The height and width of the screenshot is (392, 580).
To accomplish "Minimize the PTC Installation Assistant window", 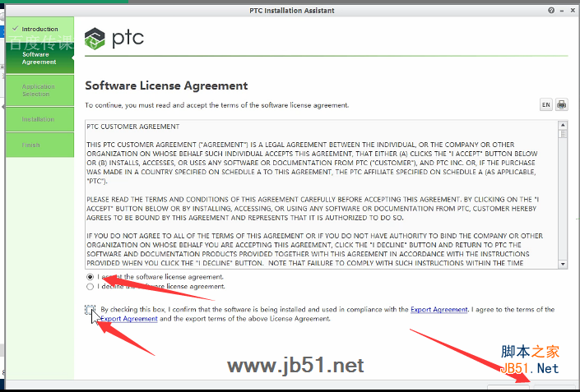I will point(562,11).
